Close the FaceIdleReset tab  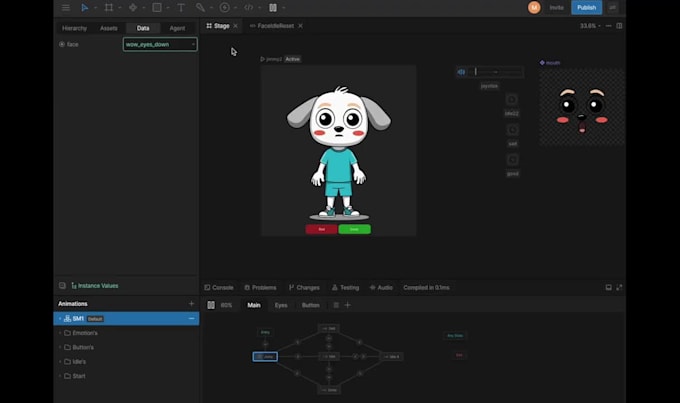click(300, 26)
